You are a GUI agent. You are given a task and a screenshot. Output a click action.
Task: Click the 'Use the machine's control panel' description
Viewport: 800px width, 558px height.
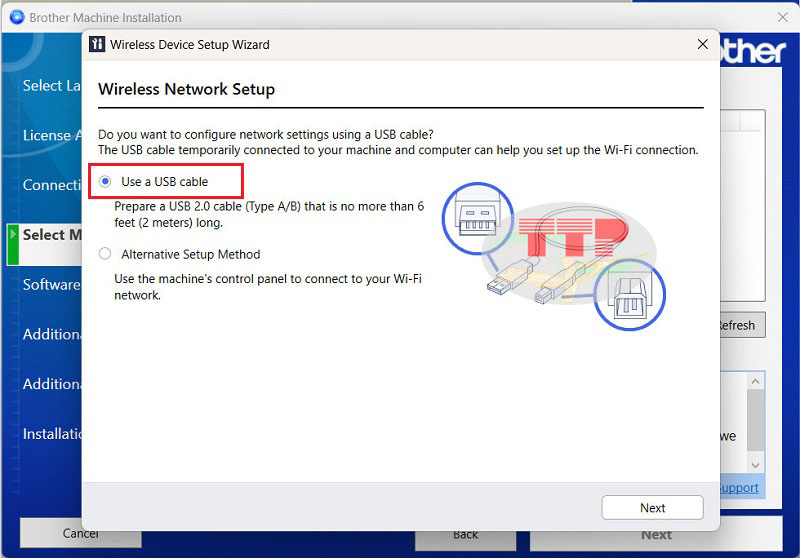(268, 287)
